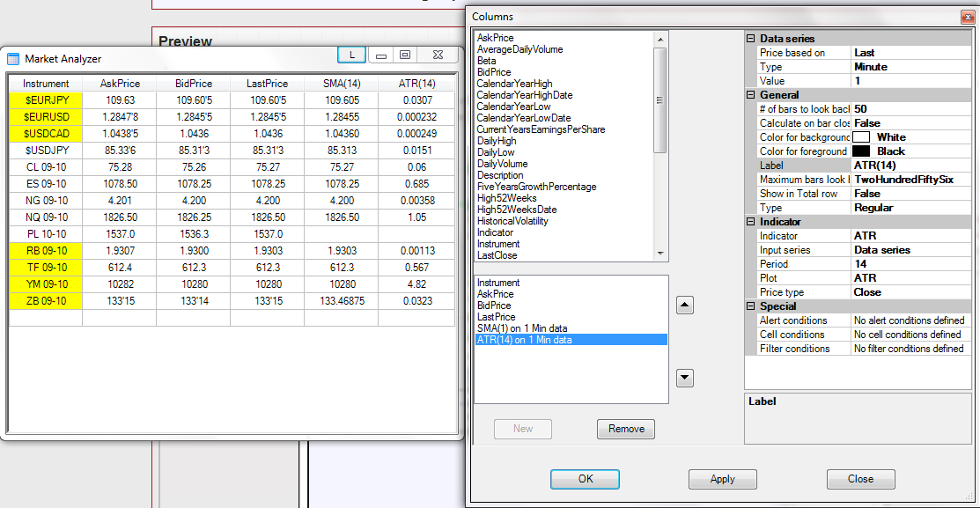Select DailyHigh in available columns
This screenshot has width=980, height=508.
(x=497, y=141)
